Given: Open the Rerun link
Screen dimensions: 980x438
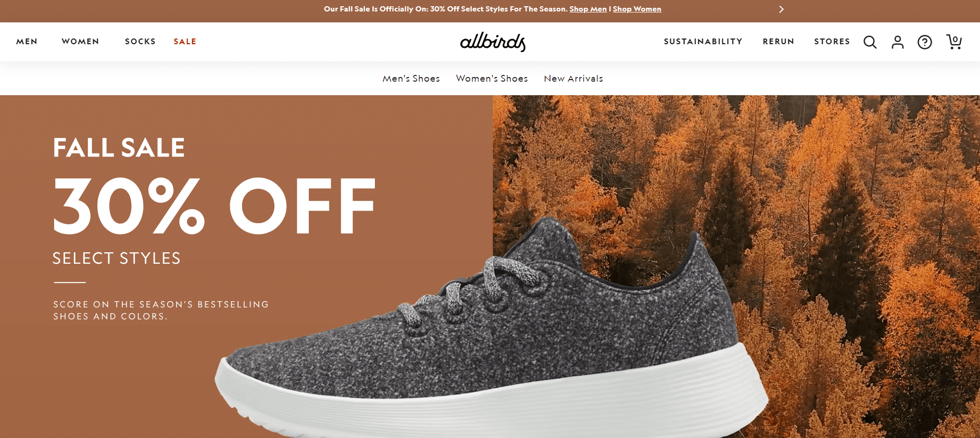Looking at the screenshot, I should (778, 42).
